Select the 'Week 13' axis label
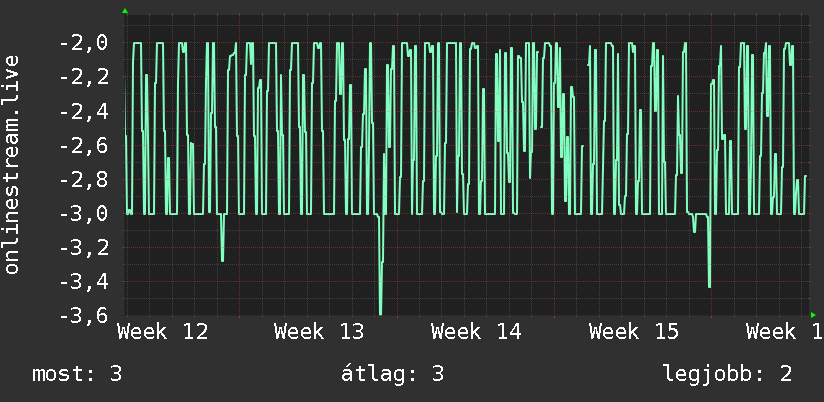 319,332
